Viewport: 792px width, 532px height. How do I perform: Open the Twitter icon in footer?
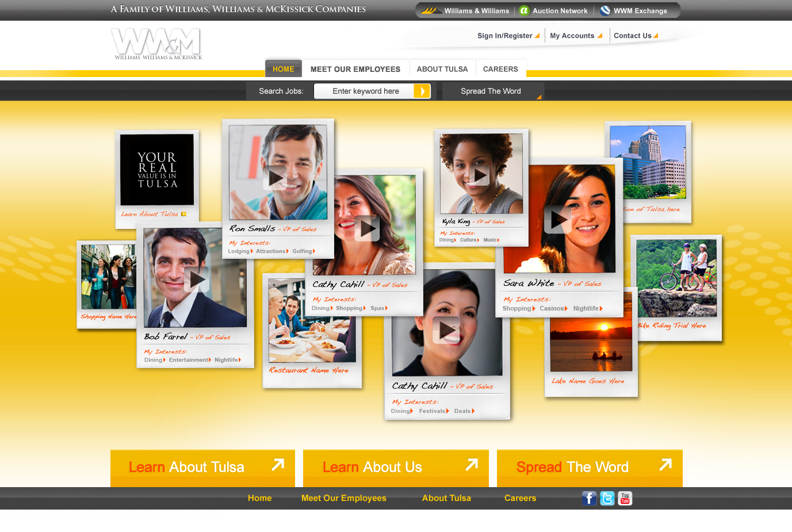(607, 498)
